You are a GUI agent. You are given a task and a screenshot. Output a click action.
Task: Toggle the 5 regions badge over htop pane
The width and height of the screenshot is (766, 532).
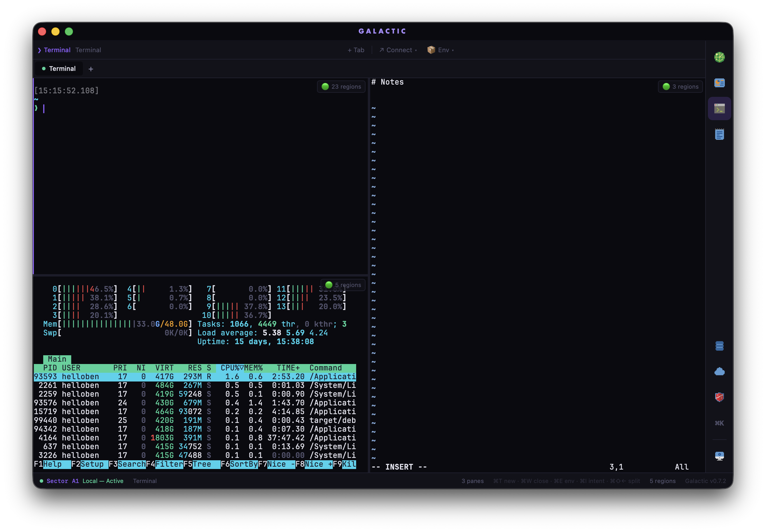(x=343, y=285)
